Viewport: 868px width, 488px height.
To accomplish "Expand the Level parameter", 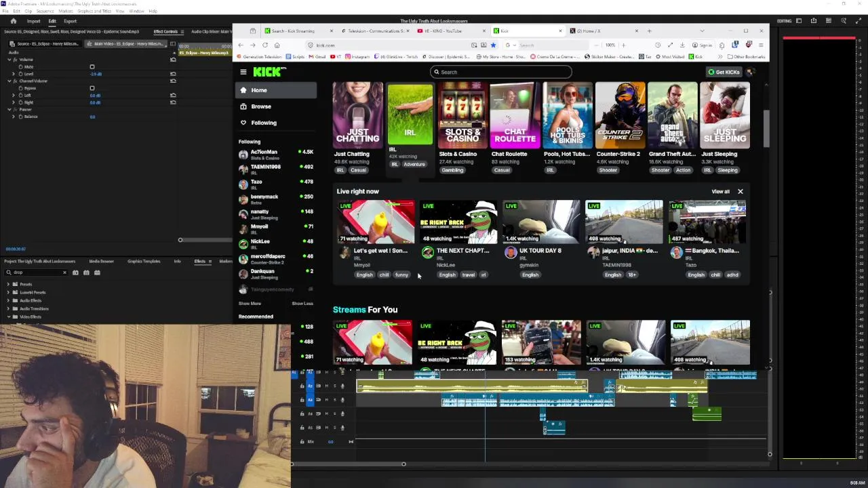I will (14, 74).
